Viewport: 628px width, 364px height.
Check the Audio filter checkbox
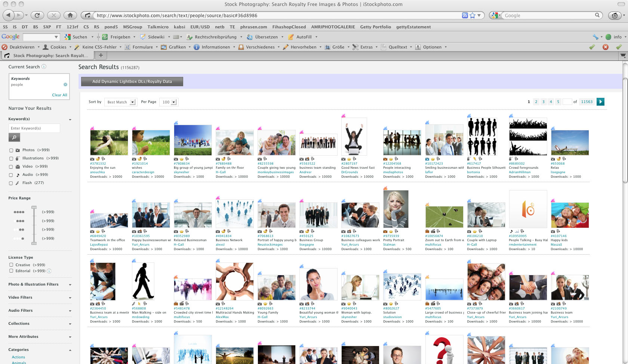[11, 175]
